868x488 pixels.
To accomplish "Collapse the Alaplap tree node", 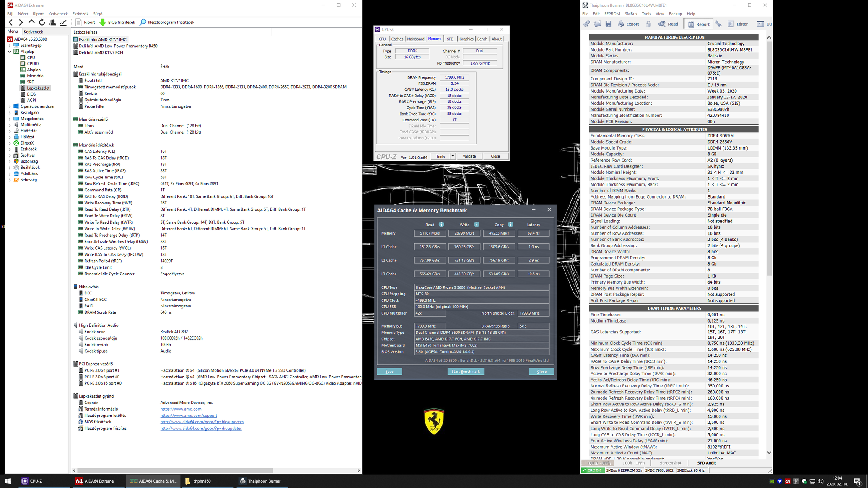I will tap(10, 52).
